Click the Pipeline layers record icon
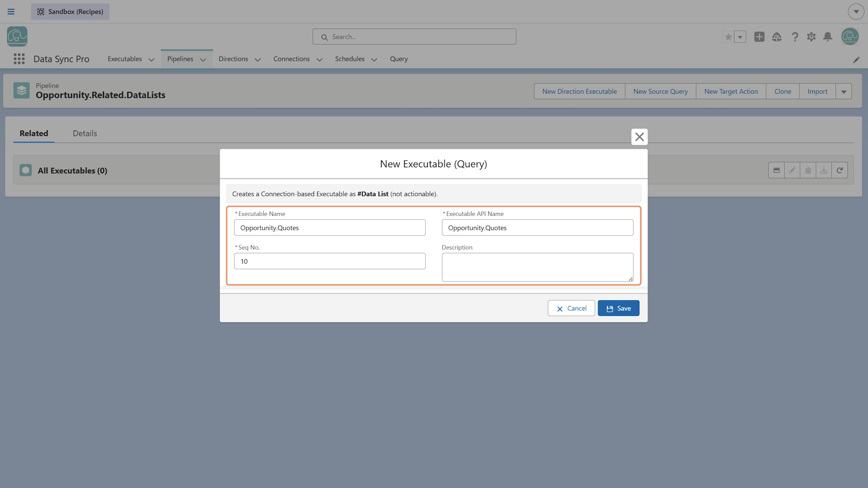Screen dimensions: 868x488 21,90
